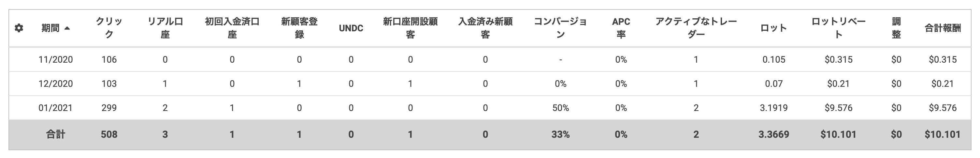Image resolution: width=980 pixels, height=158 pixels.
Task: Toggle the 期間 column sort arrow
Action: (67, 28)
